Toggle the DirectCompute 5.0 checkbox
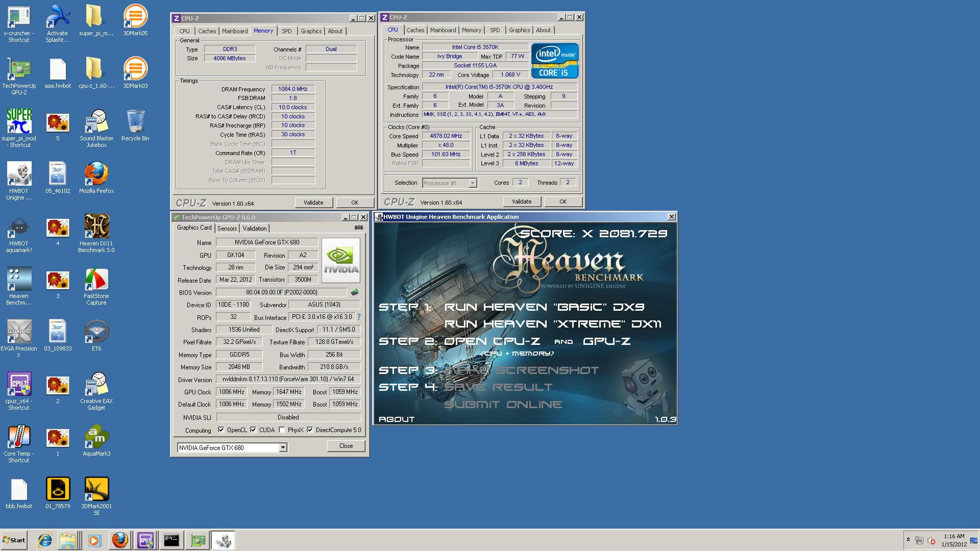980x551 pixels. click(310, 430)
